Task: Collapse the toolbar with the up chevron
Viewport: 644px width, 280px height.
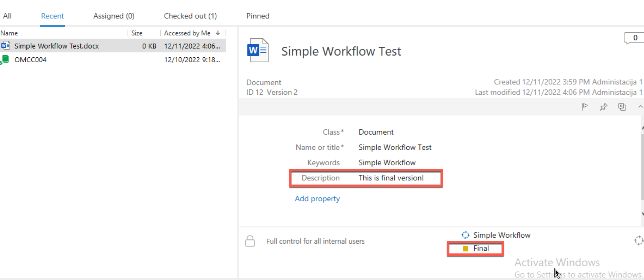Action: point(640,107)
